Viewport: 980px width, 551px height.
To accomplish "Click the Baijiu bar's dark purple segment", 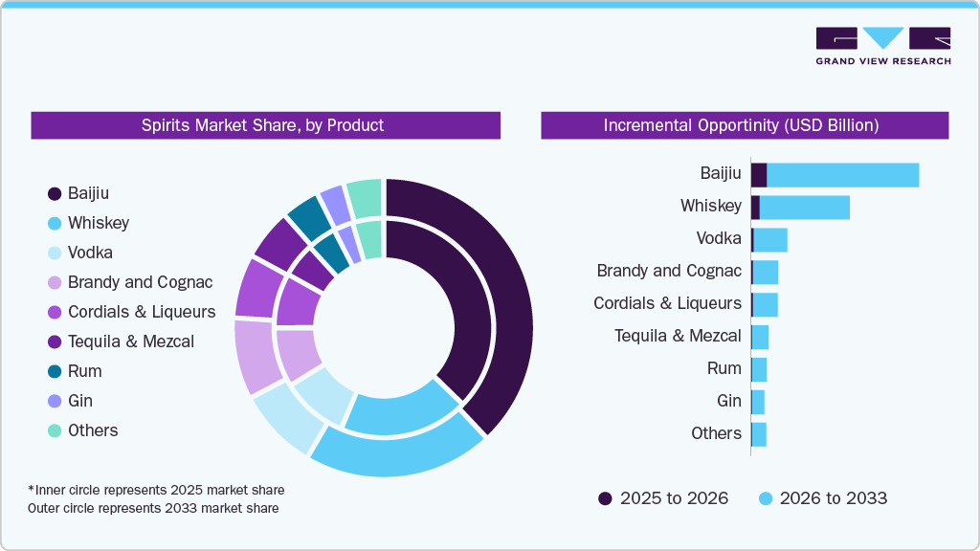I will point(759,175).
